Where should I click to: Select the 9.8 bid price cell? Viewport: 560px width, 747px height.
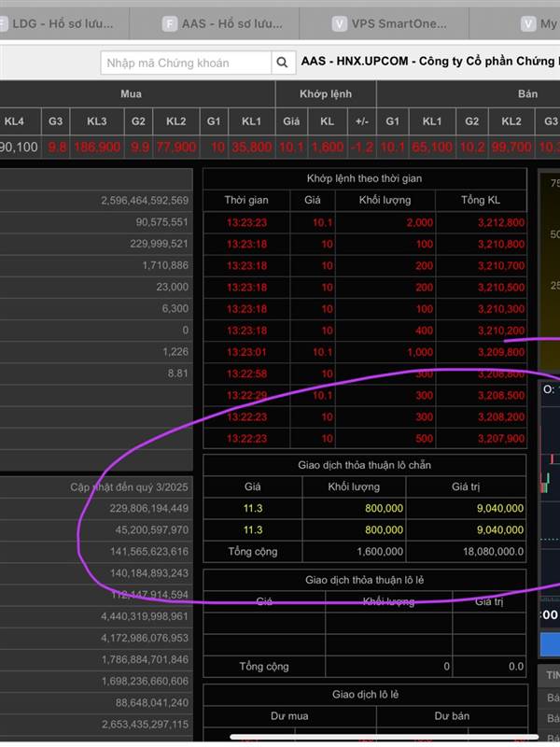[56, 148]
